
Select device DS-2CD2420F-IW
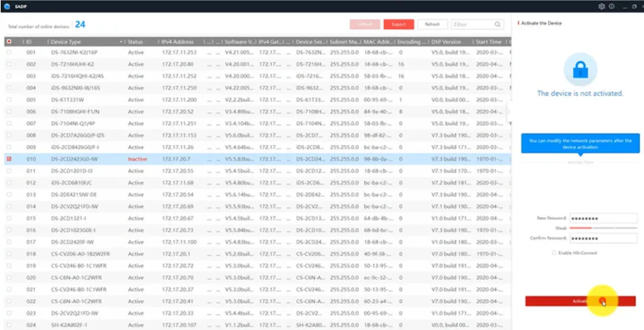click(x=72, y=242)
